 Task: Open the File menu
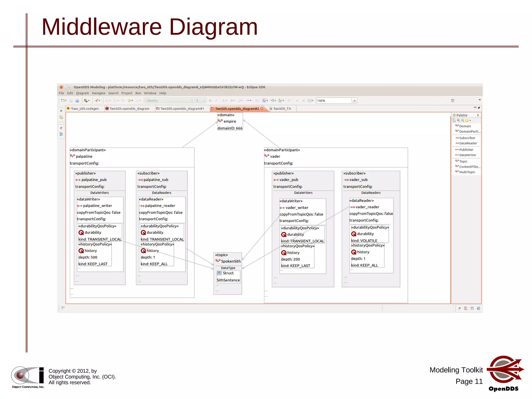(61, 93)
